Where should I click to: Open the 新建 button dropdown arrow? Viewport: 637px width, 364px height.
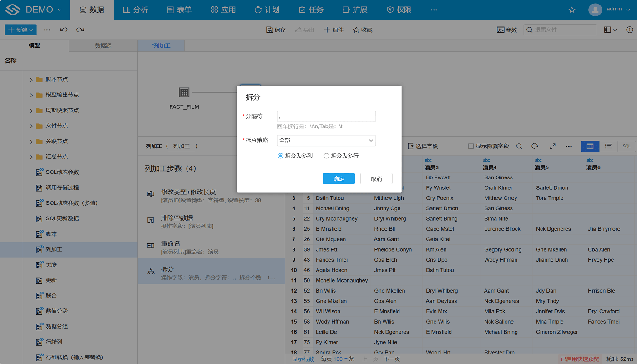point(30,30)
